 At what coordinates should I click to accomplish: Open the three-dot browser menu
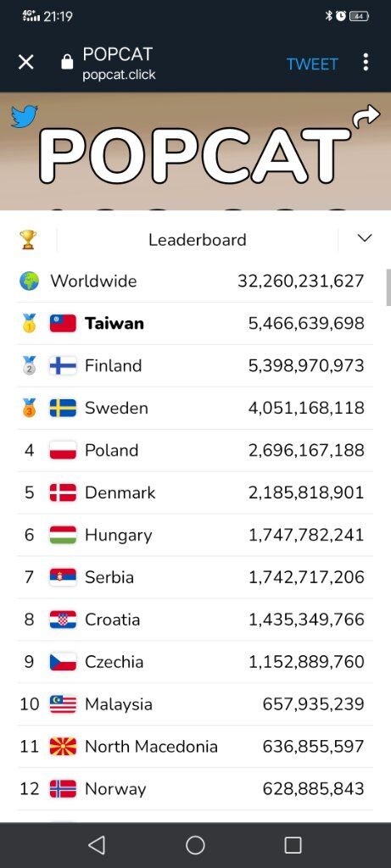point(366,62)
